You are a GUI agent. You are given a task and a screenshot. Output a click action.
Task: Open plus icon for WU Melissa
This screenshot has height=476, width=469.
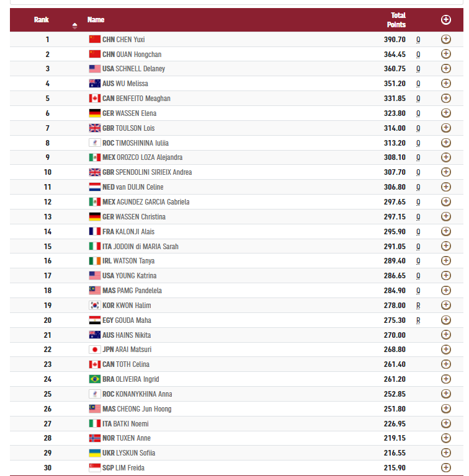tap(445, 83)
